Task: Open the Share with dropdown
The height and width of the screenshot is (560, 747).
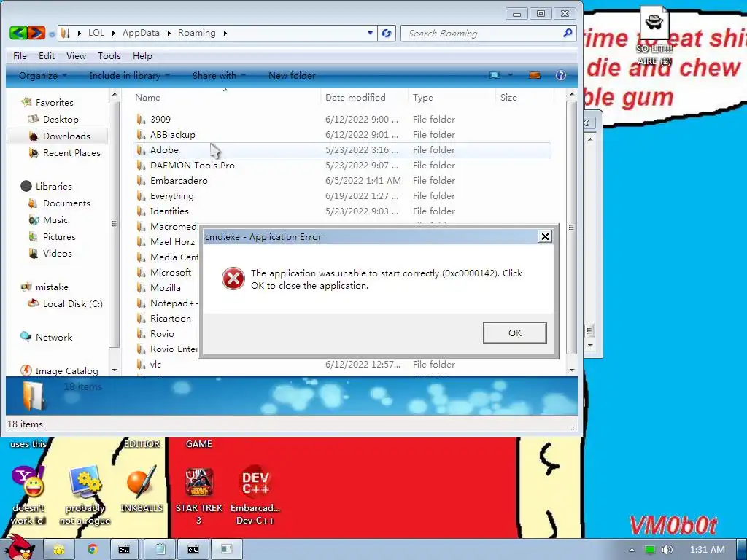Action: (x=219, y=75)
